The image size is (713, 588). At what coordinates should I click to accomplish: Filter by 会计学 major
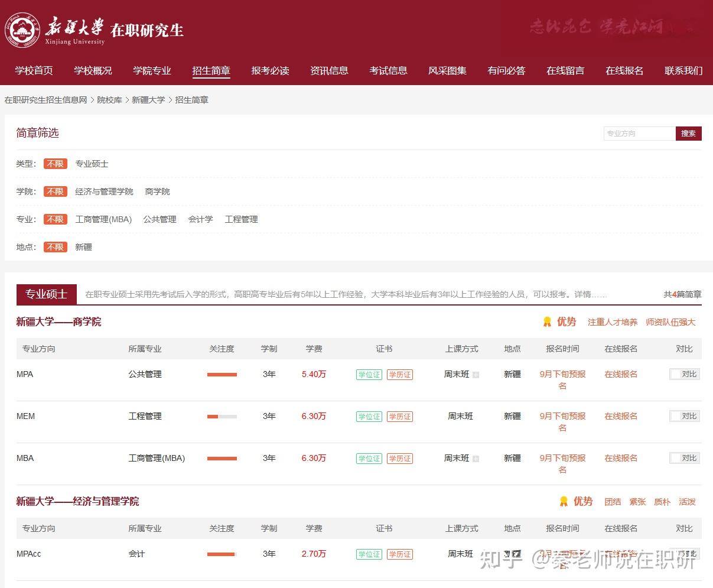pyautogui.click(x=200, y=219)
